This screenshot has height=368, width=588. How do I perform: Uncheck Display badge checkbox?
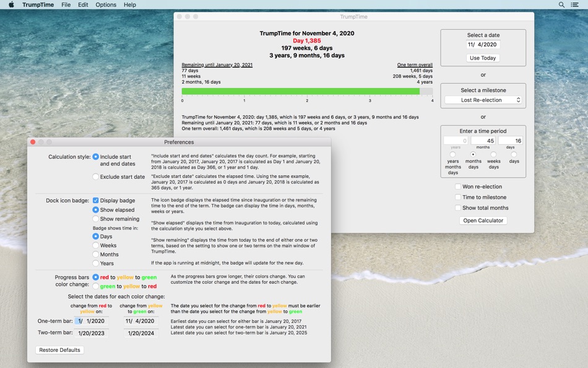point(95,200)
